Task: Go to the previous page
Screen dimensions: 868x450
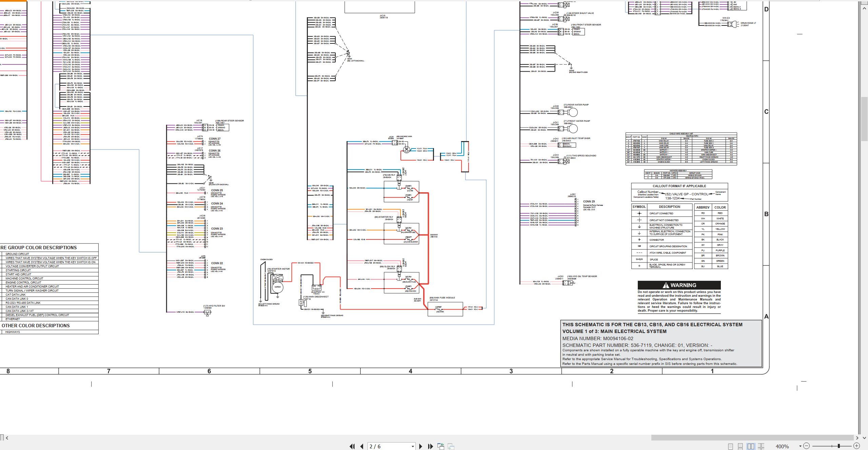Action: (x=362, y=446)
